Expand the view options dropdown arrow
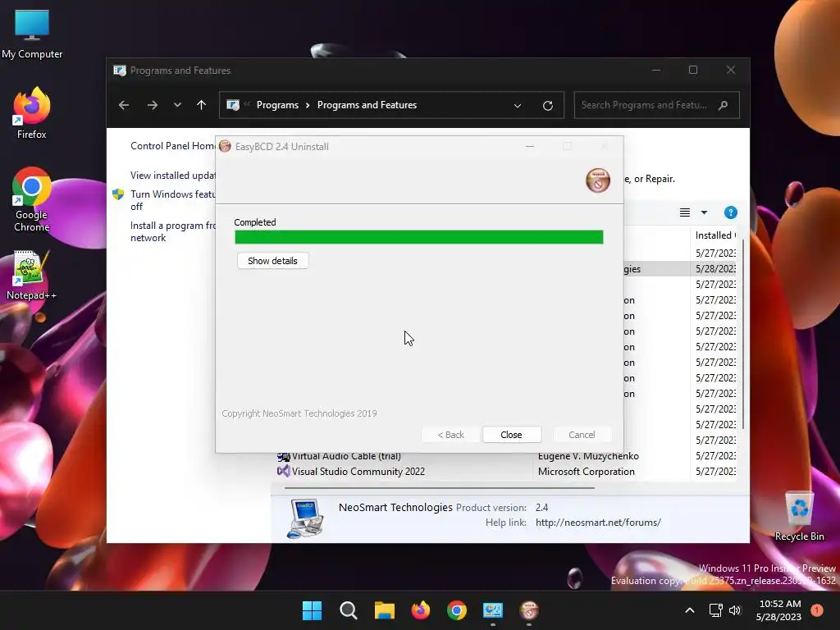840x630 pixels. pos(704,212)
